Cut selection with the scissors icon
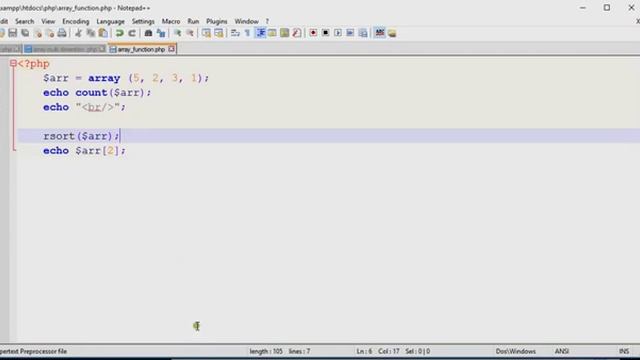 tap(78, 33)
